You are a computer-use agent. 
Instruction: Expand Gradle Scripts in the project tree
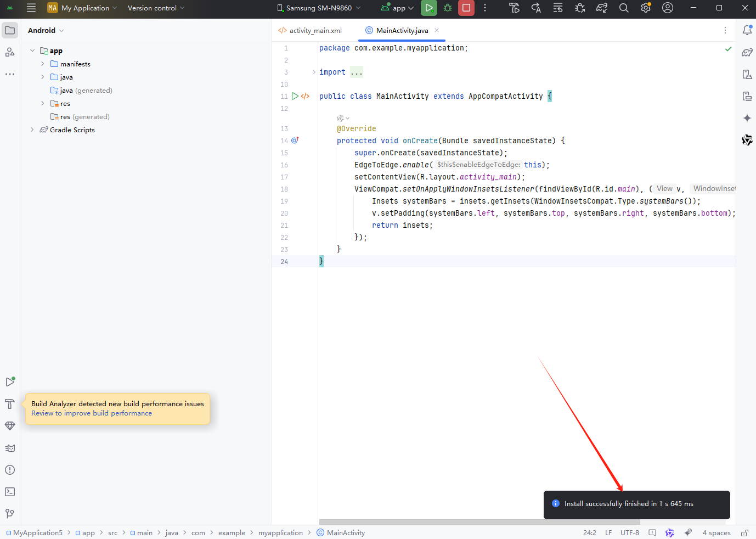coord(32,130)
